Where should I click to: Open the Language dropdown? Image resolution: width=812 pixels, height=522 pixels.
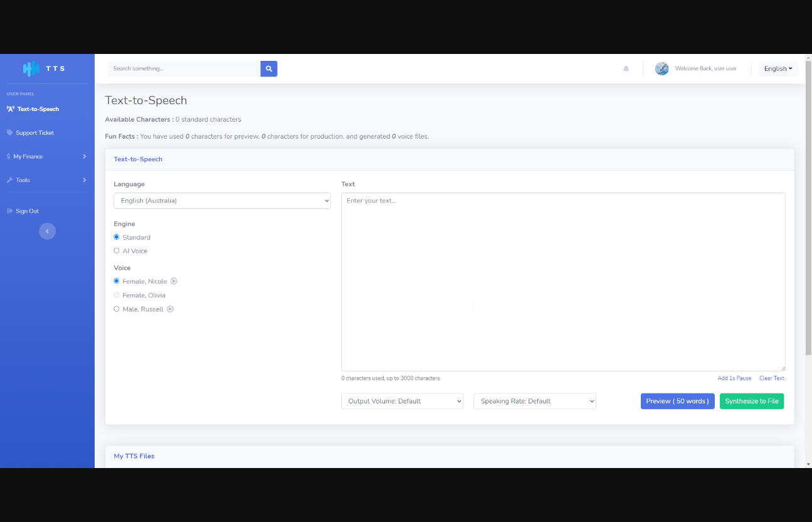click(222, 201)
